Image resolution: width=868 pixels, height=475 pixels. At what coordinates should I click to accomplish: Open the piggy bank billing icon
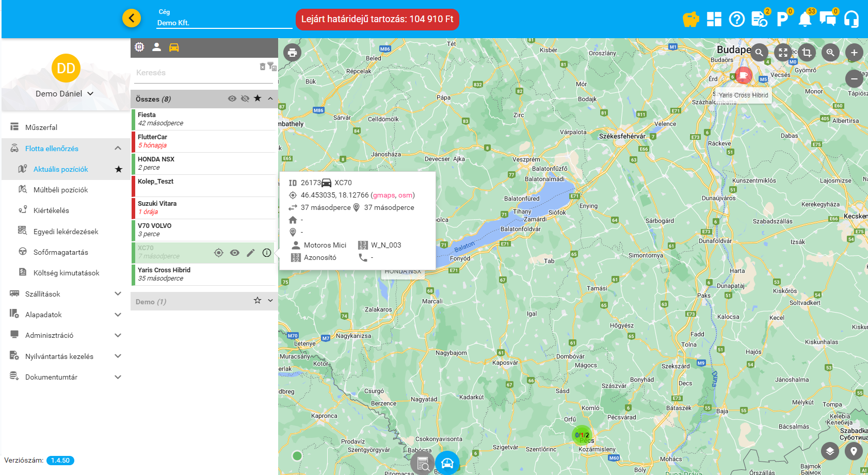(690, 20)
